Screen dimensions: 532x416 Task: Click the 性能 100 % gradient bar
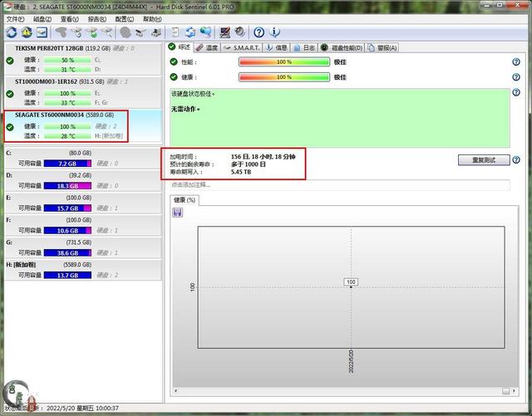(x=284, y=61)
